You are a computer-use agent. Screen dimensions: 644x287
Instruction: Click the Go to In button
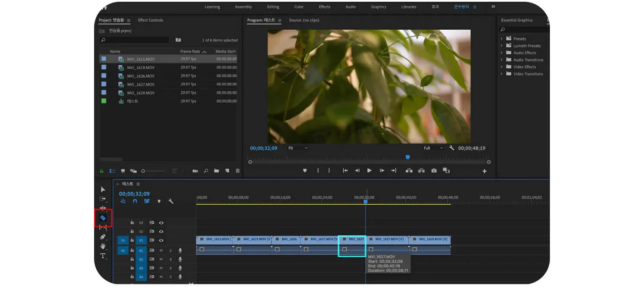point(345,171)
